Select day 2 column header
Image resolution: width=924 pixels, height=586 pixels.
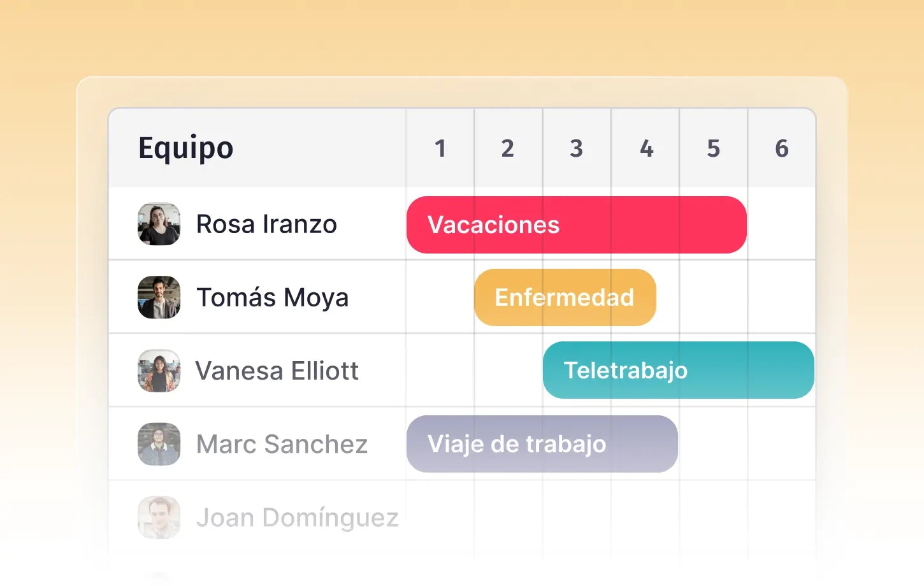507,148
